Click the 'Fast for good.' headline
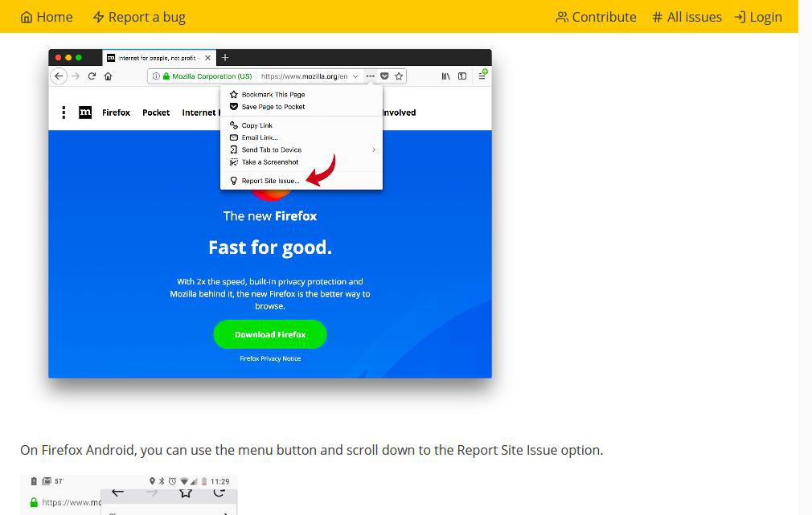The width and height of the screenshot is (812, 515). point(270,247)
